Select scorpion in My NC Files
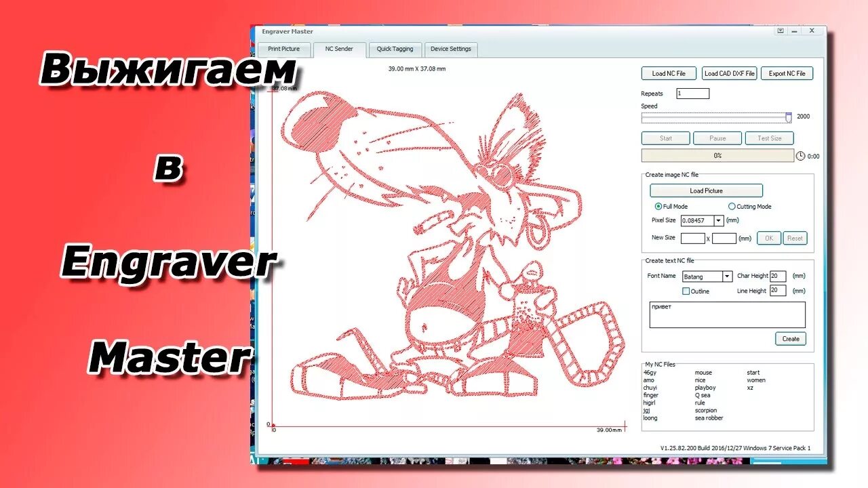Viewport: 868px width, 488px height. (x=706, y=411)
